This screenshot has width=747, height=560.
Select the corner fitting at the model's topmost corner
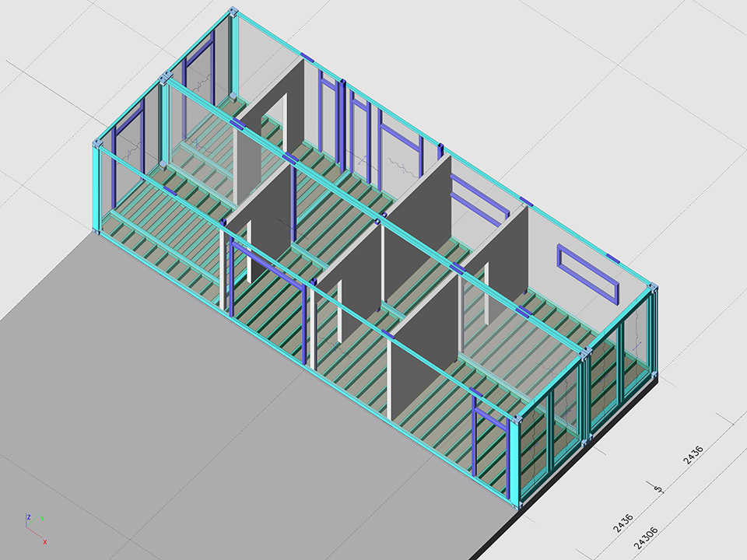point(233,13)
